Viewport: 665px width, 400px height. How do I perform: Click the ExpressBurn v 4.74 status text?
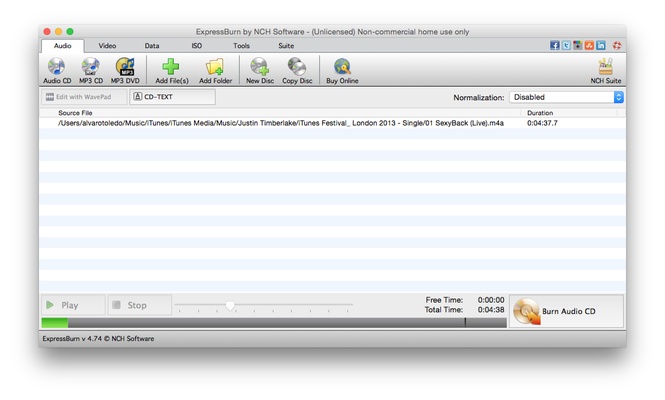[98, 338]
